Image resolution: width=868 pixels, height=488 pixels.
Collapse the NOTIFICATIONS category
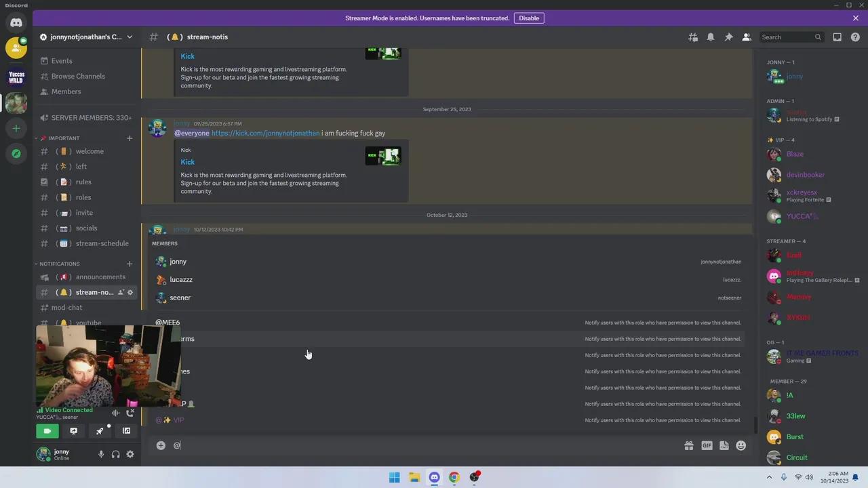[x=60, y=264]
